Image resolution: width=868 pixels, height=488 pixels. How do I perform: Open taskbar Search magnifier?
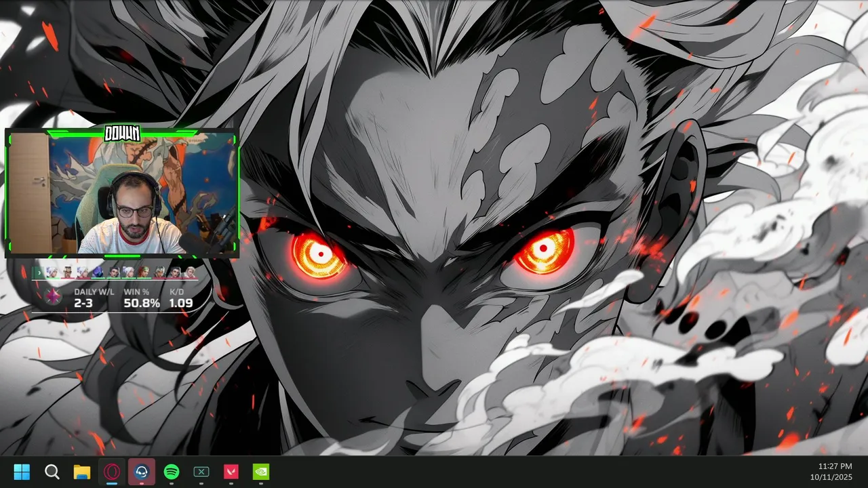(x=52, y=472)
